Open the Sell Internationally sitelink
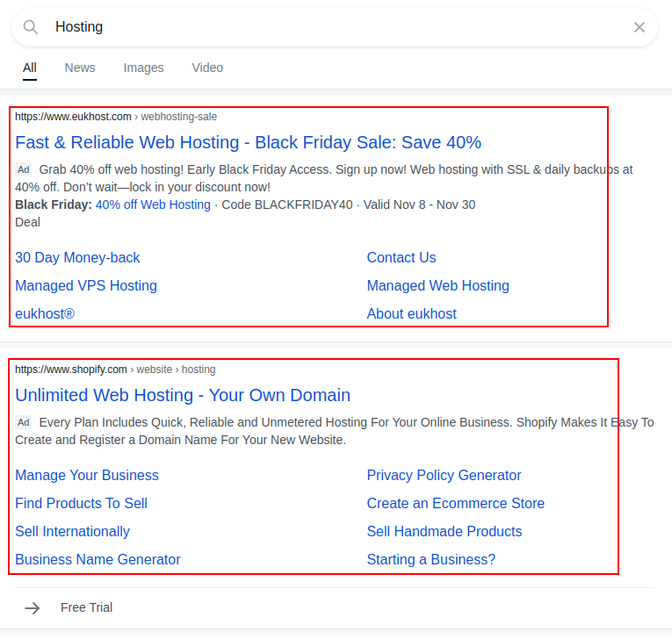 coord(72,531)
